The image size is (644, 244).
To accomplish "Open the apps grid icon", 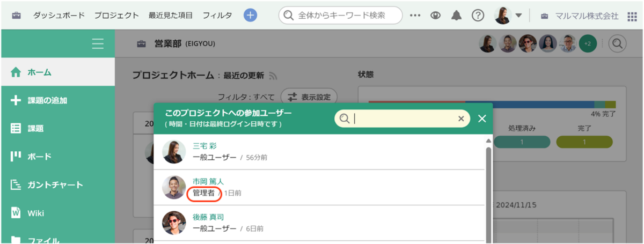I will point(632,16).
